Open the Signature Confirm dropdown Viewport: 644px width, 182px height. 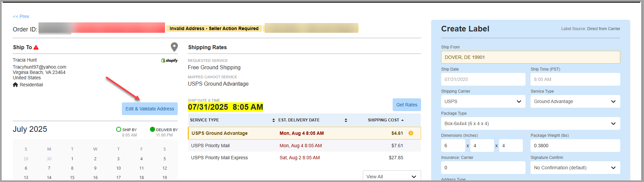click(575, 168)
